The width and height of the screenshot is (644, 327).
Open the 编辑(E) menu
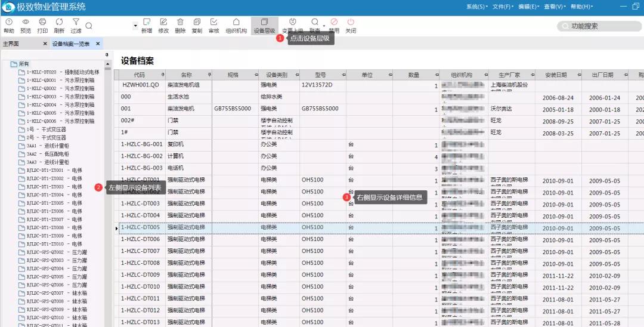pyautogui.click(x=529, y=7)
